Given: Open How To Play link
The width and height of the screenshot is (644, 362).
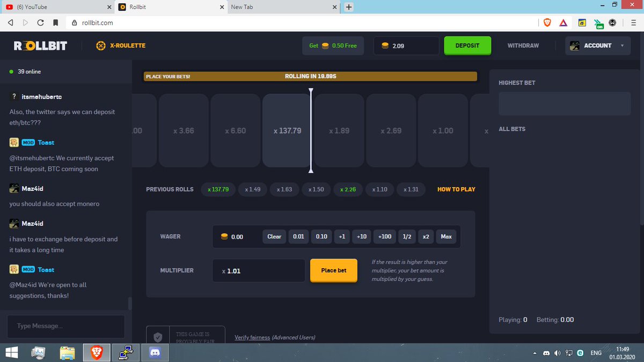Looking at the screenshot, I should [x=456, y=189].
